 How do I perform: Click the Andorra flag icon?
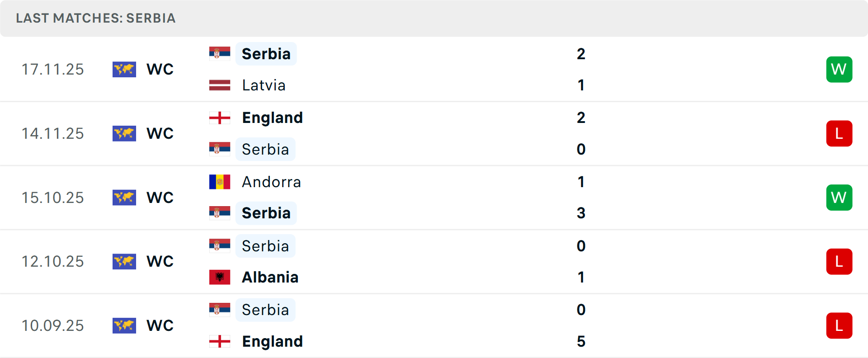[x=220, y=182]
